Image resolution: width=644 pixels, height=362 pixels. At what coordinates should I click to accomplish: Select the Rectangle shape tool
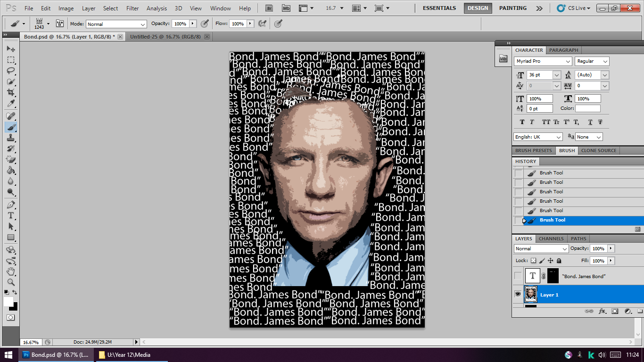11,237
